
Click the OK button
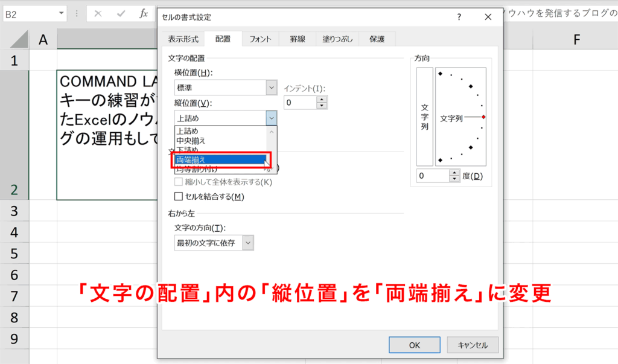pos(414,345)
